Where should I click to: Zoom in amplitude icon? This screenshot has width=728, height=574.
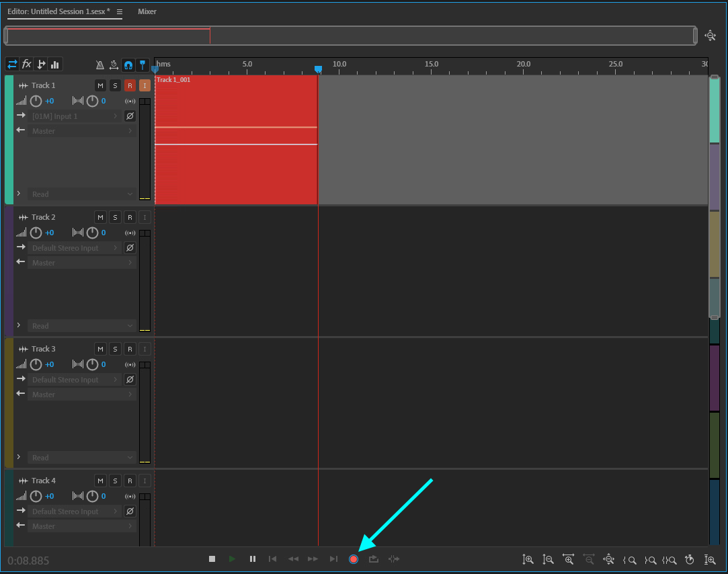[x=528, y=560]
